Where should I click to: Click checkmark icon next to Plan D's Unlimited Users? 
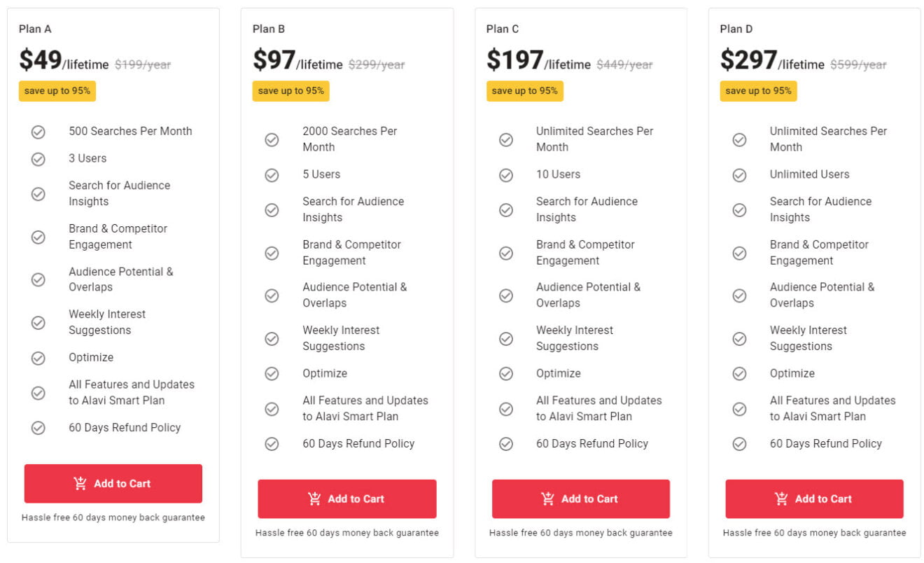pyautogui.click(x=739, y=175)
